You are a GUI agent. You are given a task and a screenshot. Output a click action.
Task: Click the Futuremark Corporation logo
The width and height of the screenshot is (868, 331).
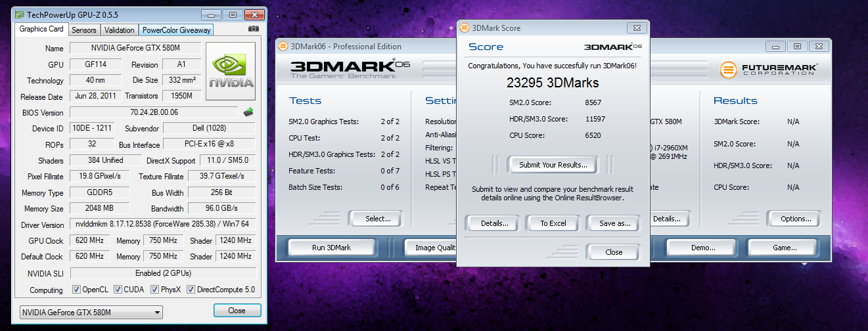tap(768, 70)
